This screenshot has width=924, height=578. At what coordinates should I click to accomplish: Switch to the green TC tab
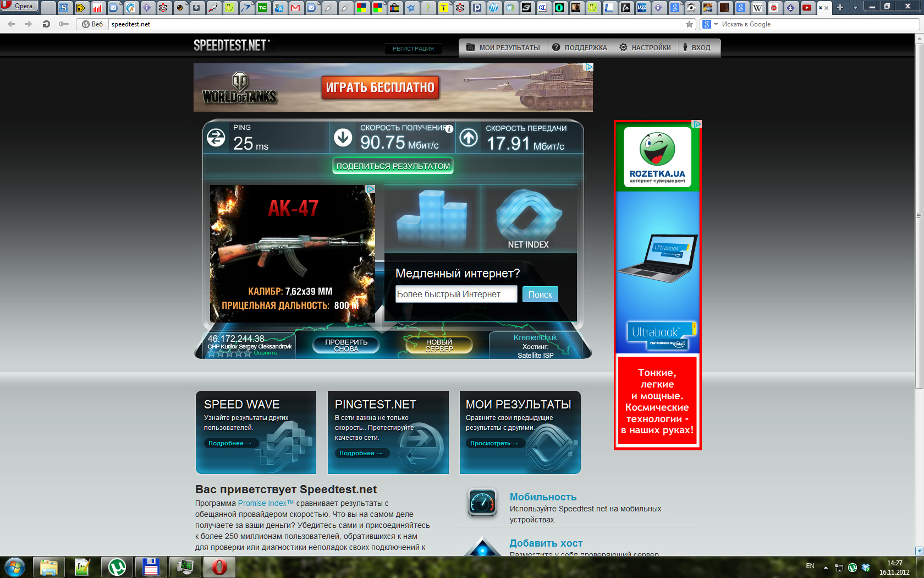[262, 8]
